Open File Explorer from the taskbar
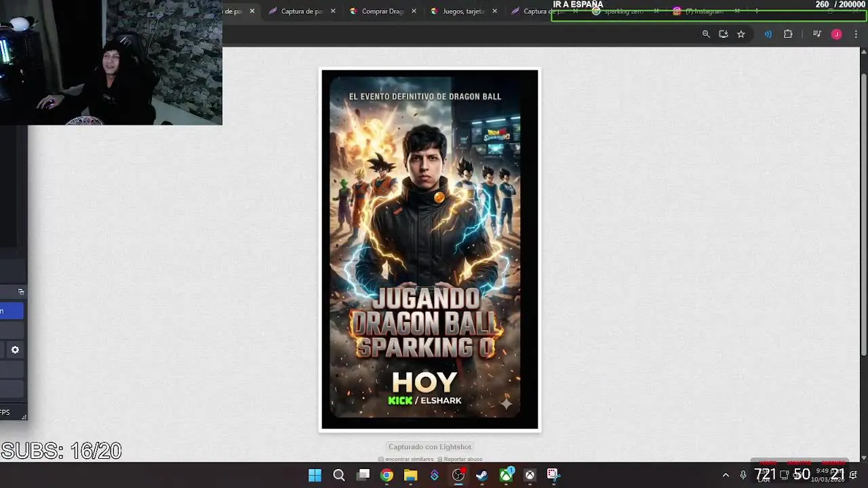The width and height of the screenshot is (868, 488). 410,475
